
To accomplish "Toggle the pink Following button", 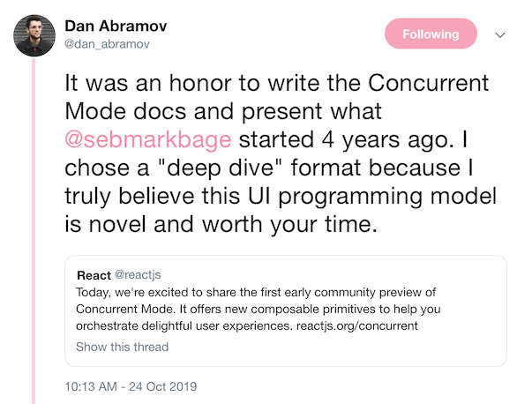I will point(431,34).
